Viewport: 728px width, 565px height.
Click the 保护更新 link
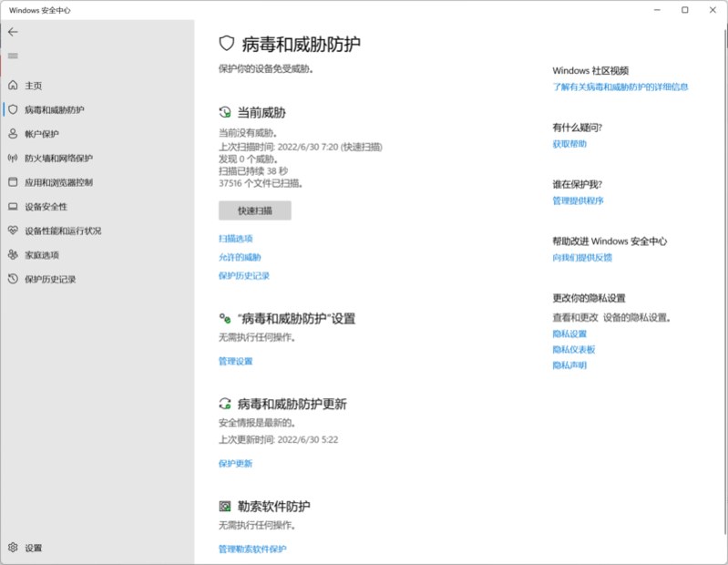coord(235,463)
